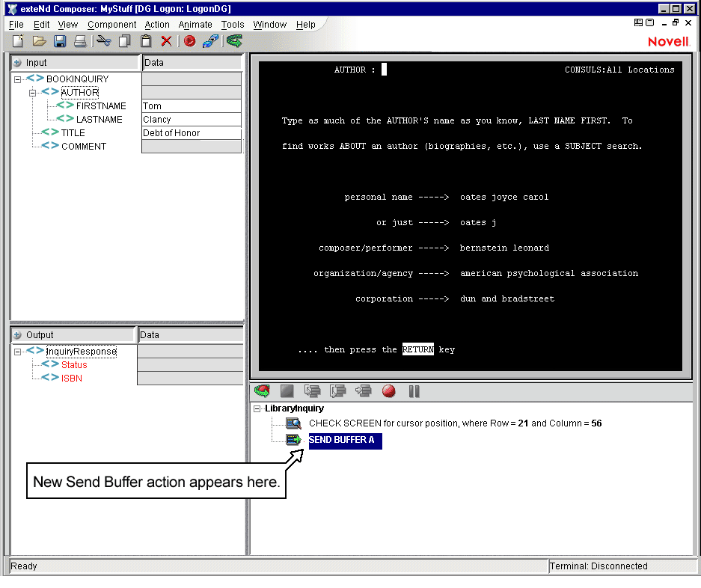This screenshot has width=701, height=588.
Task: Open the Component menu
Action: tap(111, 25)
